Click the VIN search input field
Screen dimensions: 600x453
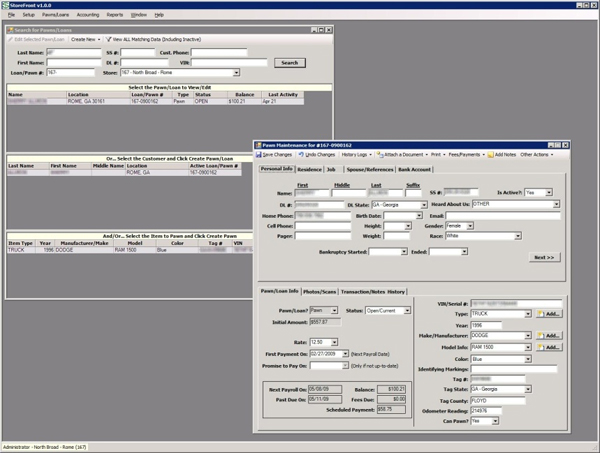pyautogui.click(x=229, y=62)
